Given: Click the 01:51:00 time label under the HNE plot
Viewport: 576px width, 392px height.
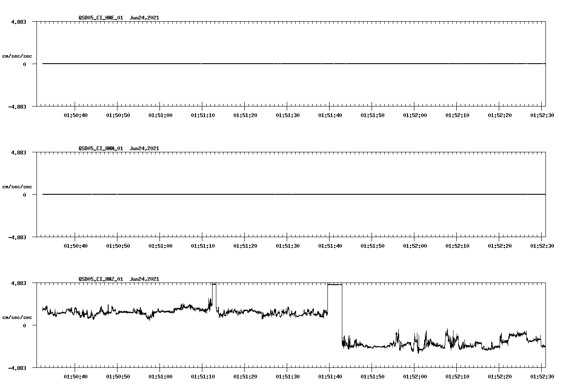Looking at the screenshot, I should [x=160, y=115].
